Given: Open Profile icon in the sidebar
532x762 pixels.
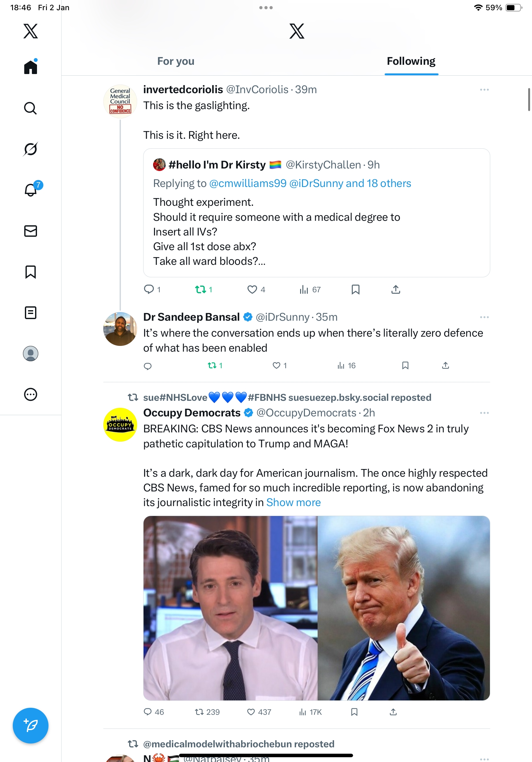Looking at the screenshot, I should tap(31, 354).
